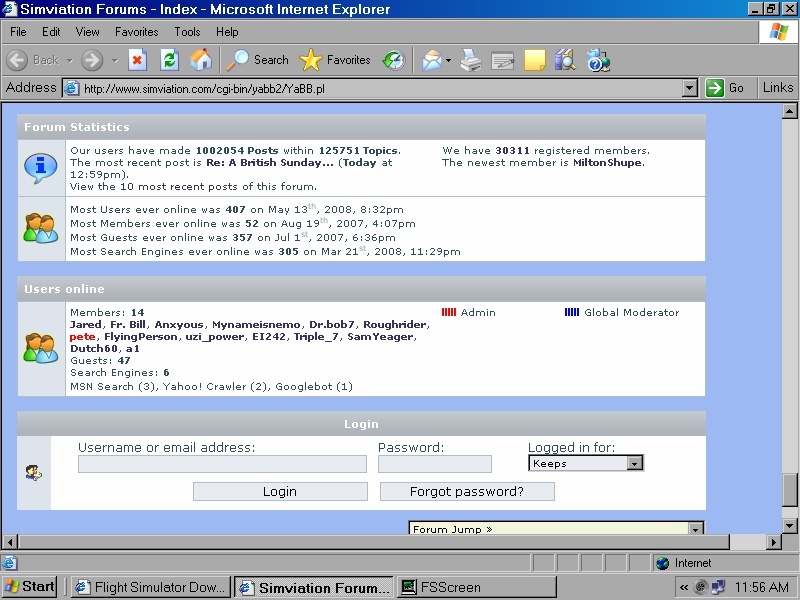800x600 pixels.
Task: Click the Stop loading toolbar icon
Action: pos(137,60)
